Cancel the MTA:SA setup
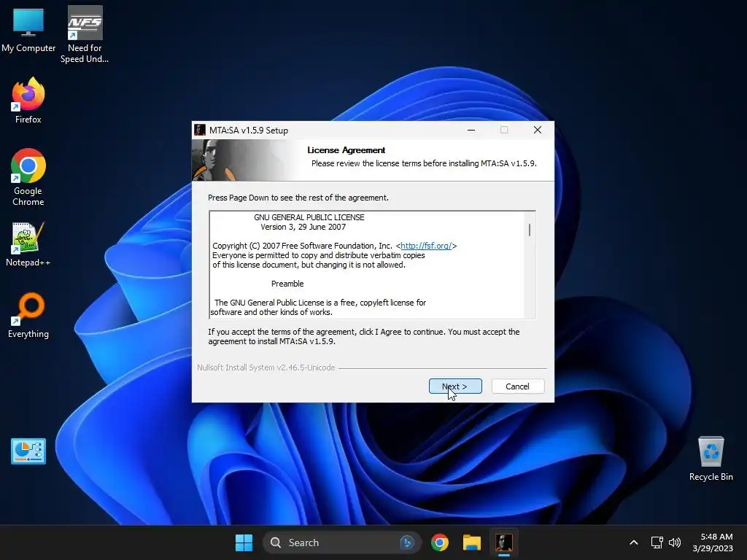Viewport: 747px width, 560px height. click(517, 386)
